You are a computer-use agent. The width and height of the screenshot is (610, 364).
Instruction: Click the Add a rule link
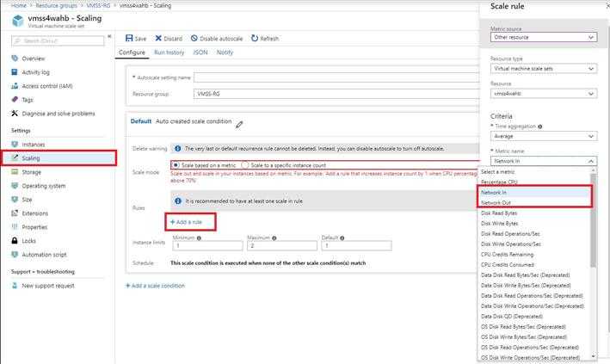(x=187, y=222)
